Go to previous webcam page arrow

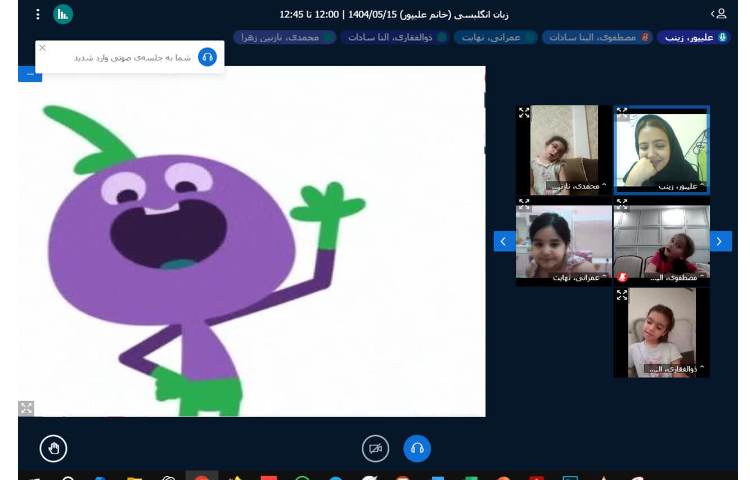tap(504, 241)
